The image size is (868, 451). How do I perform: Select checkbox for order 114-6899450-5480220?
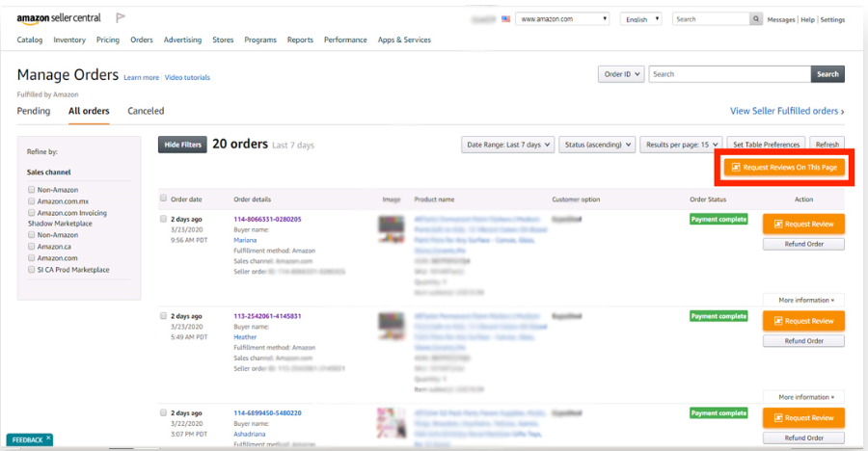(163, 412)
